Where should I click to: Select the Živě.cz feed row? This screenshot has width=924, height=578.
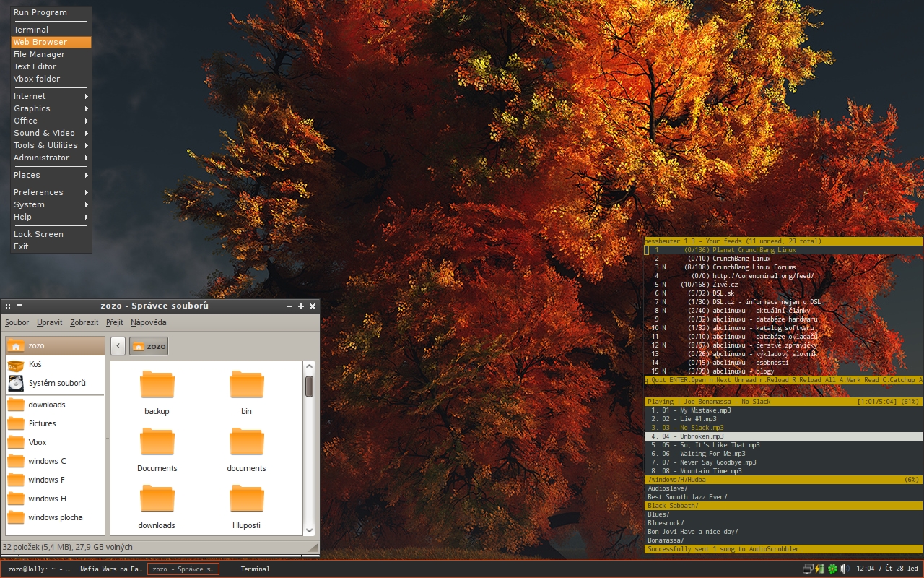783,285
